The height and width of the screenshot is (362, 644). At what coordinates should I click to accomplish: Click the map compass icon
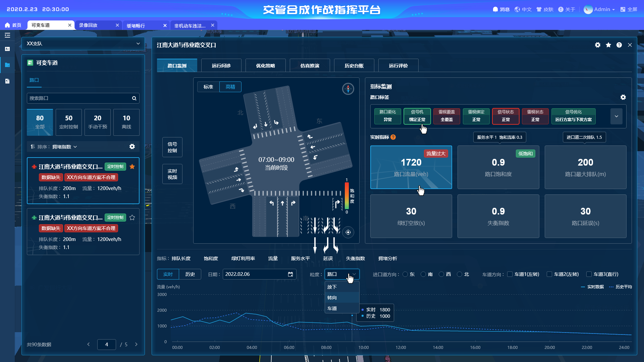coord(348,89)
